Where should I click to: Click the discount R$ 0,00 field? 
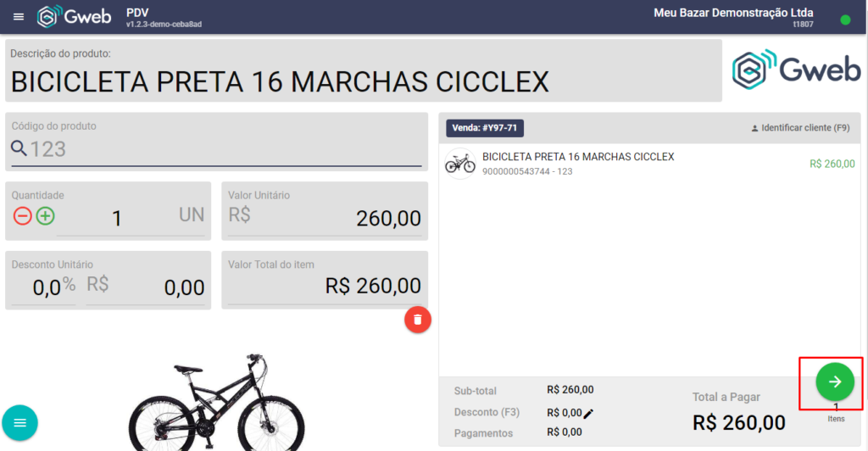point(146,287)
